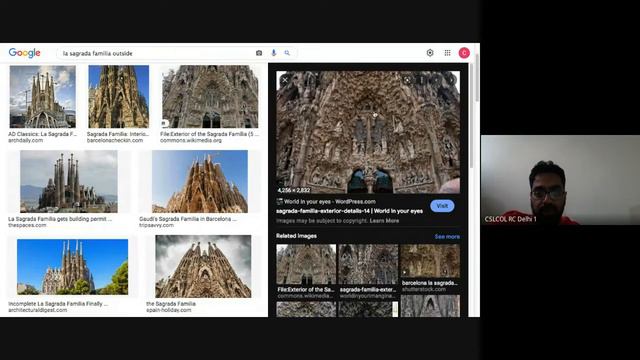
Task: Open the Google apps grid
Action: (447, 53)
